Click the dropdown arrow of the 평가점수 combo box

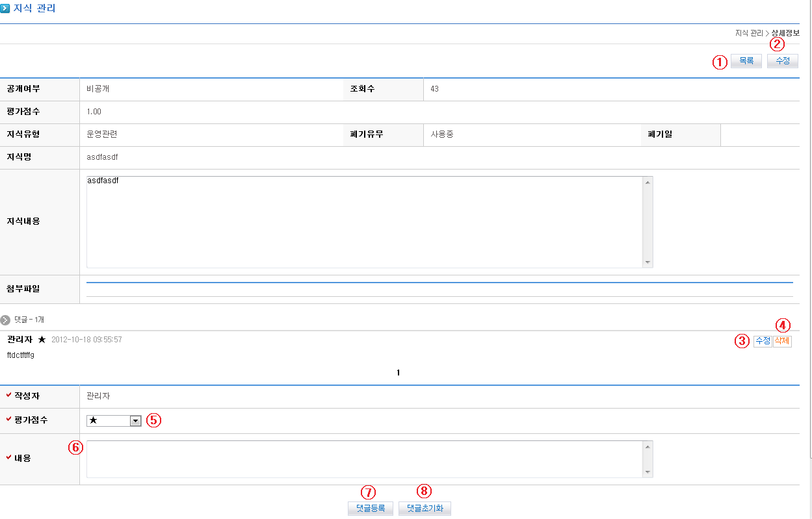[x=135, y=421]
